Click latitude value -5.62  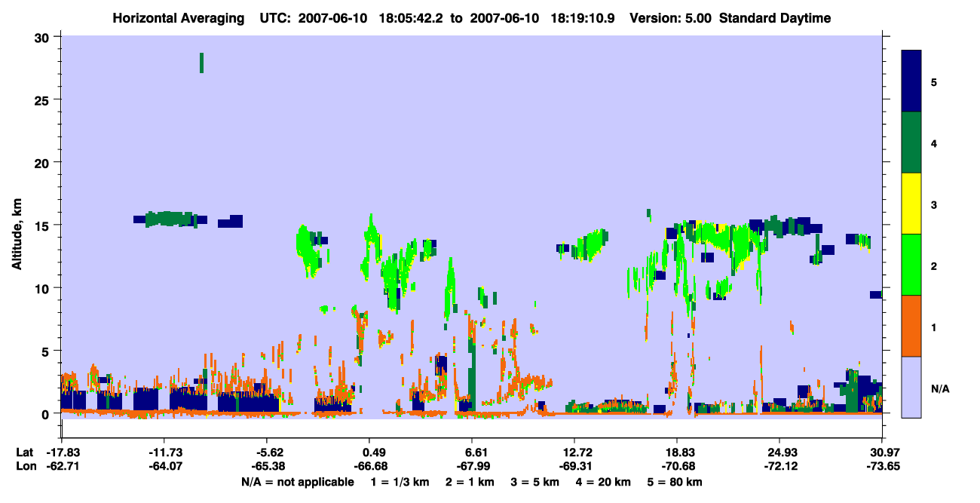(x=270, y=452)
